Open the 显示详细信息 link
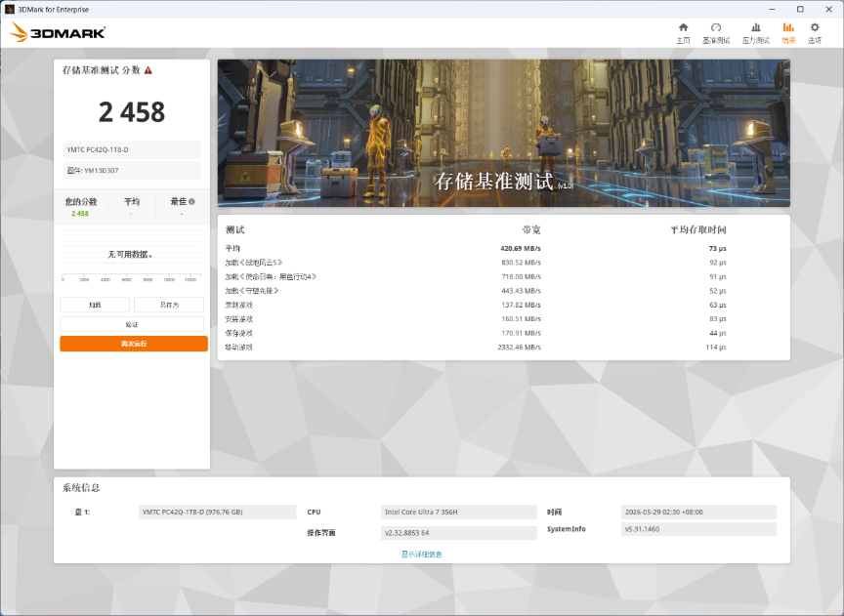Viewport: 844px width, 616px height. pos(421,554)
